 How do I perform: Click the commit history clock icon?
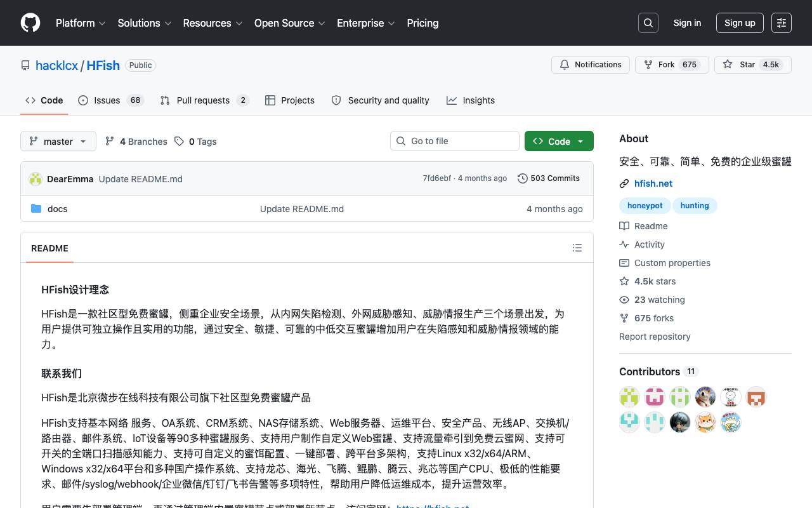[x=523, y=178]
